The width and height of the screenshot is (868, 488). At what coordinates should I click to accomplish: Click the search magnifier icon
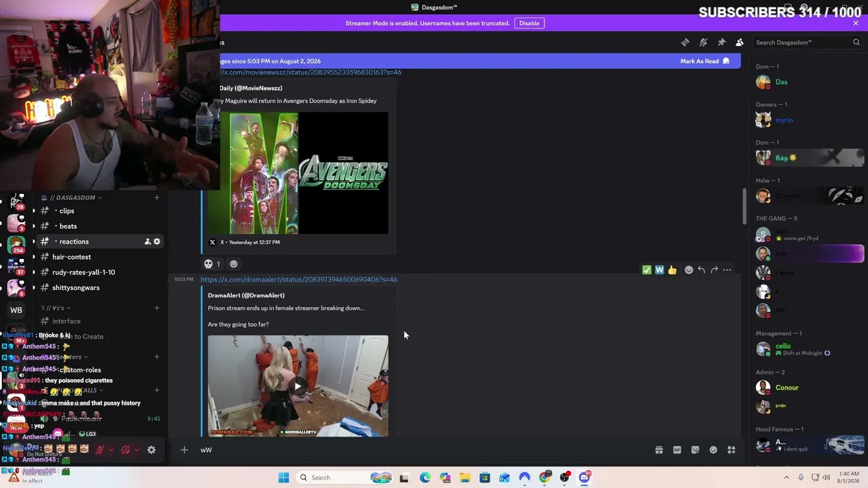[856, 42]
